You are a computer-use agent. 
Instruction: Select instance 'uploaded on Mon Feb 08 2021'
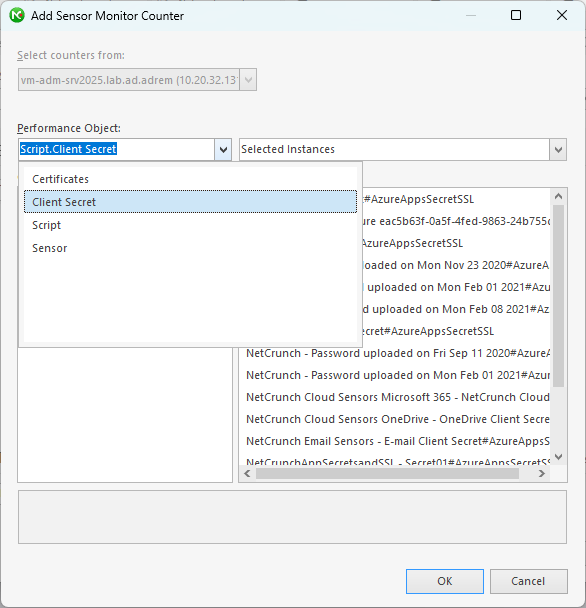(x=456, y=309)
